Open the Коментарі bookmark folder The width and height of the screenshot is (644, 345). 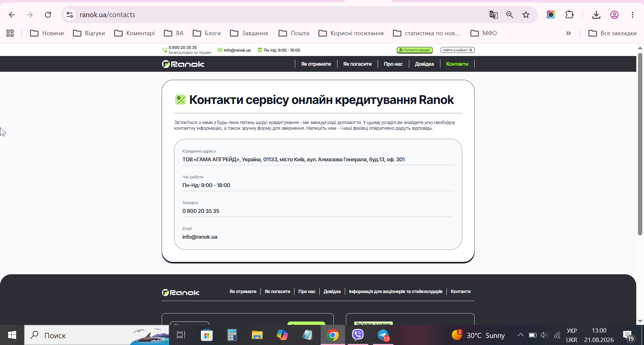click(135, 33)
